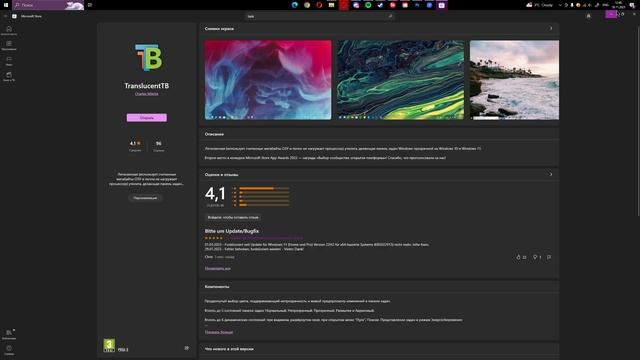Click the PEGI 3 age rating badge
This screenshot has width=640, height=360.
tap(109, 345)
